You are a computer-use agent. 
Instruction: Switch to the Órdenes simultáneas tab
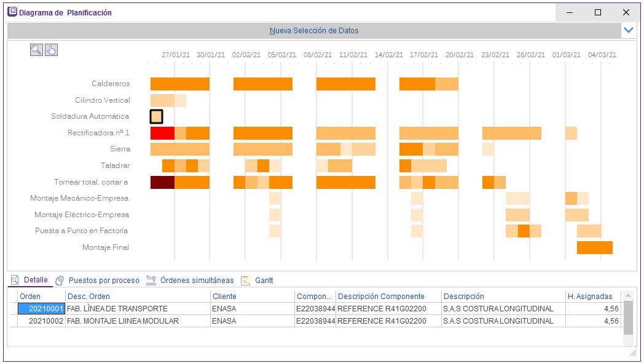pos(197,281)
